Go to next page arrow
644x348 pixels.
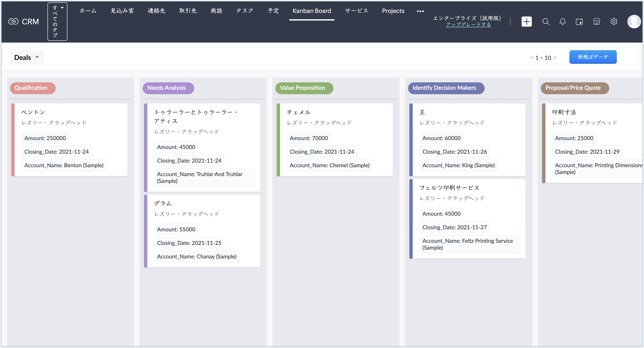click(x=555, y=58)
